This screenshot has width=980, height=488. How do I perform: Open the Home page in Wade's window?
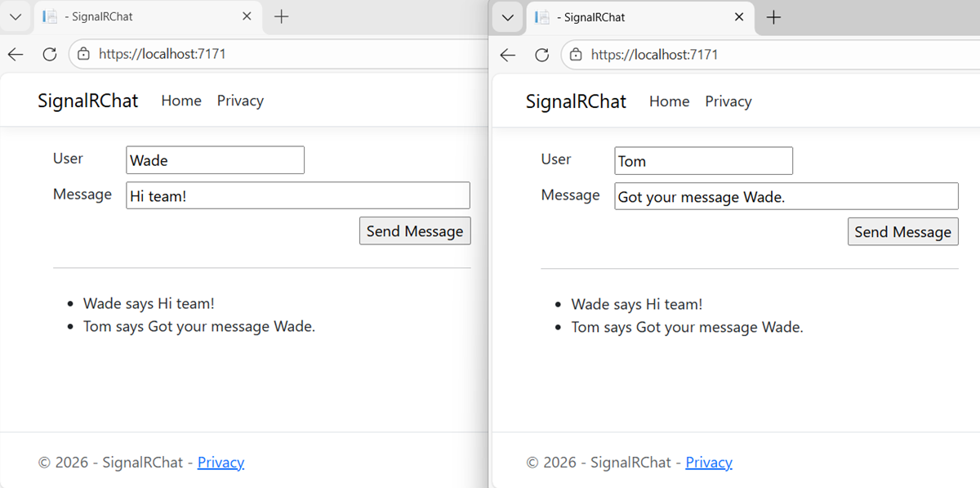tap(180, 101)
